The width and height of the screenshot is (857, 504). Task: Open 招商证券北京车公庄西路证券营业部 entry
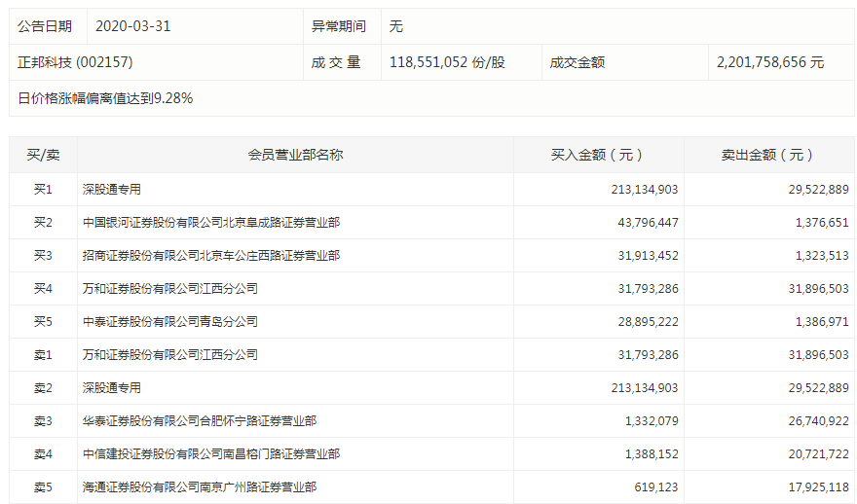[211, 256]
